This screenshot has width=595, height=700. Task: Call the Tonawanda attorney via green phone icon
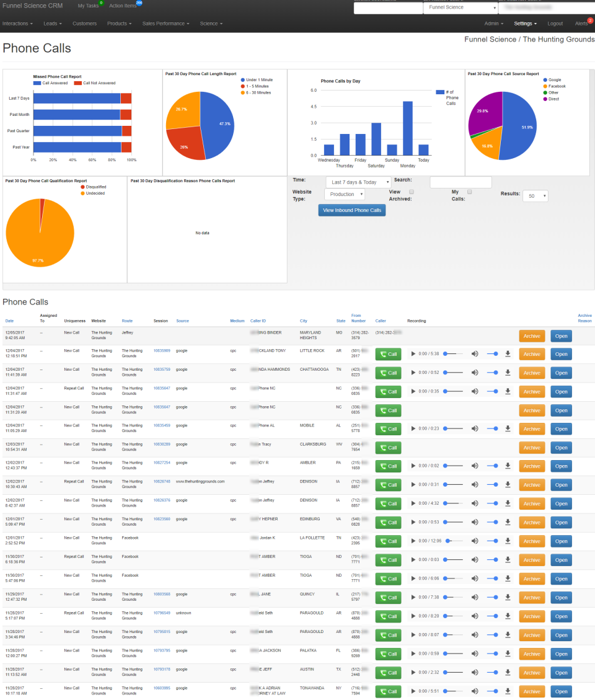click(389, 691)
